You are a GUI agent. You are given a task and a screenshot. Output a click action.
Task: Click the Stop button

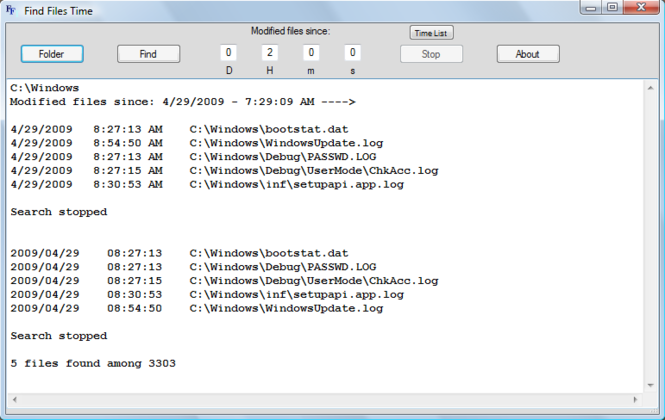(431, 54)
